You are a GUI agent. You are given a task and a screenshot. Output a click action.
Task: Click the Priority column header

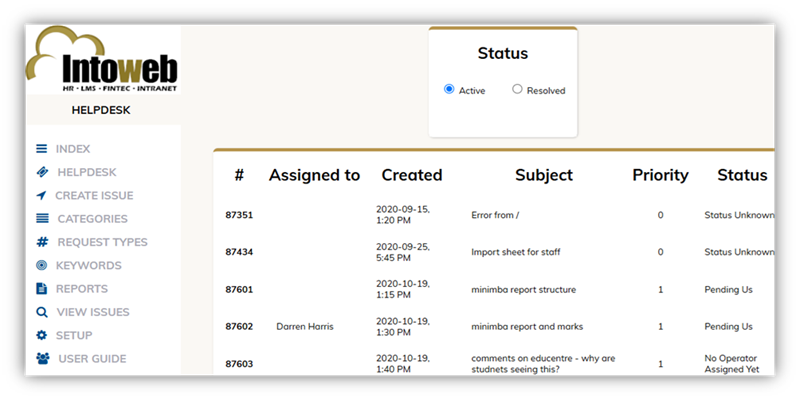(x=660, y=175)
